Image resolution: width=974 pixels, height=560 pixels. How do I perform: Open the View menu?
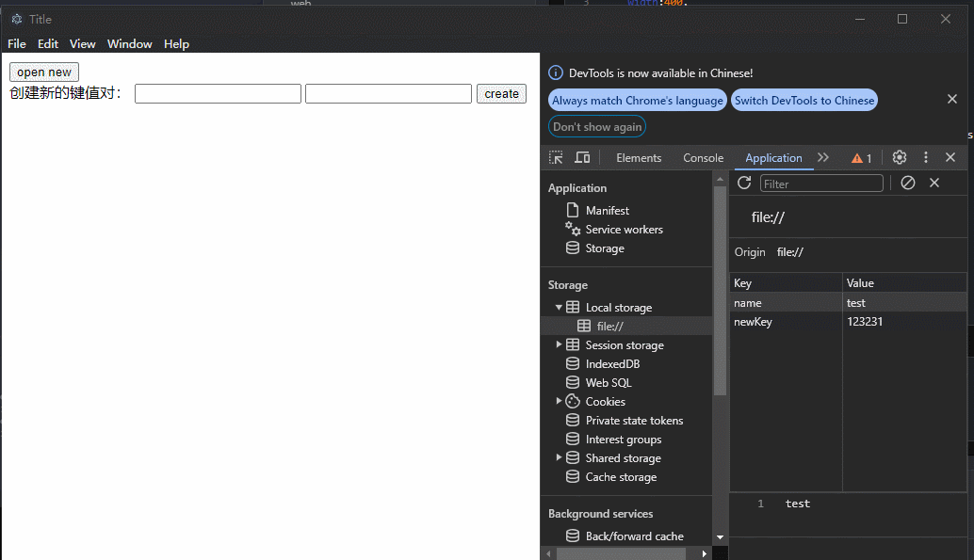[x=83, y=44]
